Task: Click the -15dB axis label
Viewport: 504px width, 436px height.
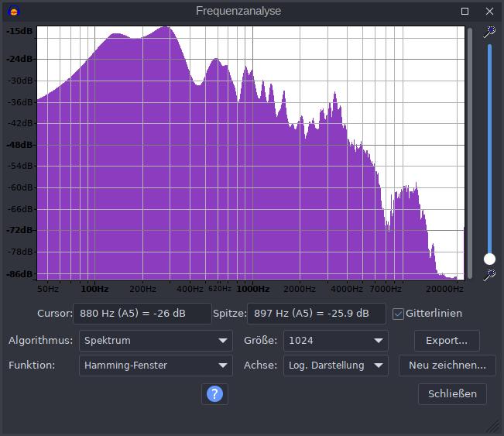Action: pyautogui.click(x=19, y=31)
